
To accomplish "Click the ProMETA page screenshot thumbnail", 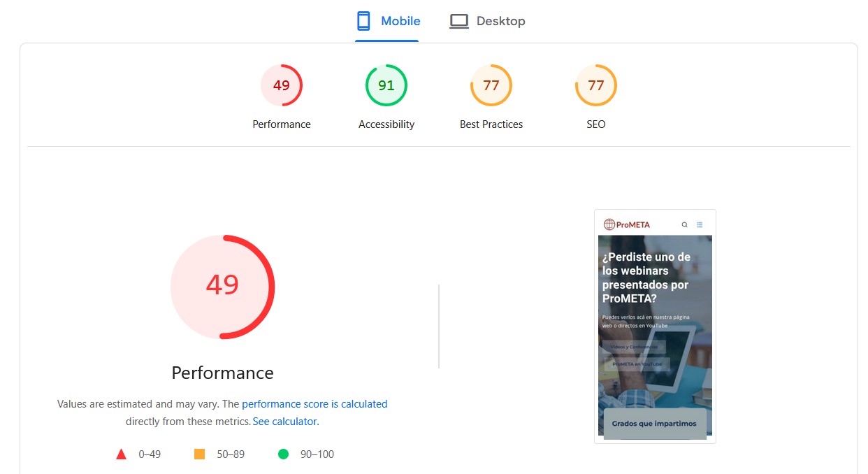I will 655,326.
